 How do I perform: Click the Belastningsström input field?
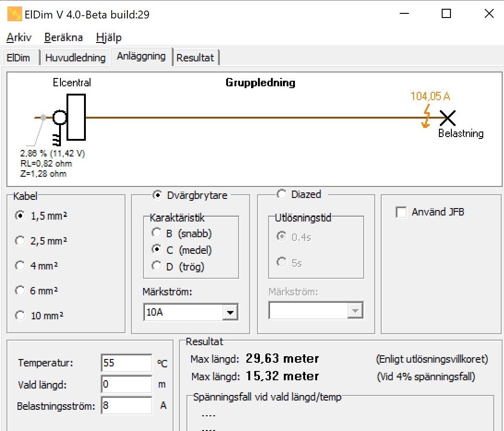click(126, 406)
